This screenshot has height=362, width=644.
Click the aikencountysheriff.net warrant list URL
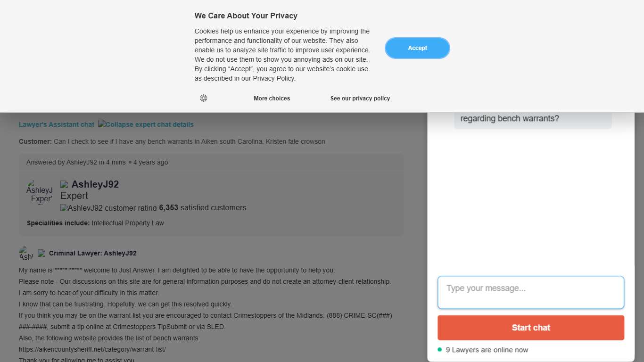(x=92, y=349)
